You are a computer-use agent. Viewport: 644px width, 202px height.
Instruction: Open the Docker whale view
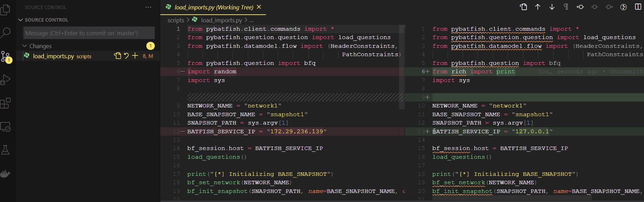tap(6, 173)
